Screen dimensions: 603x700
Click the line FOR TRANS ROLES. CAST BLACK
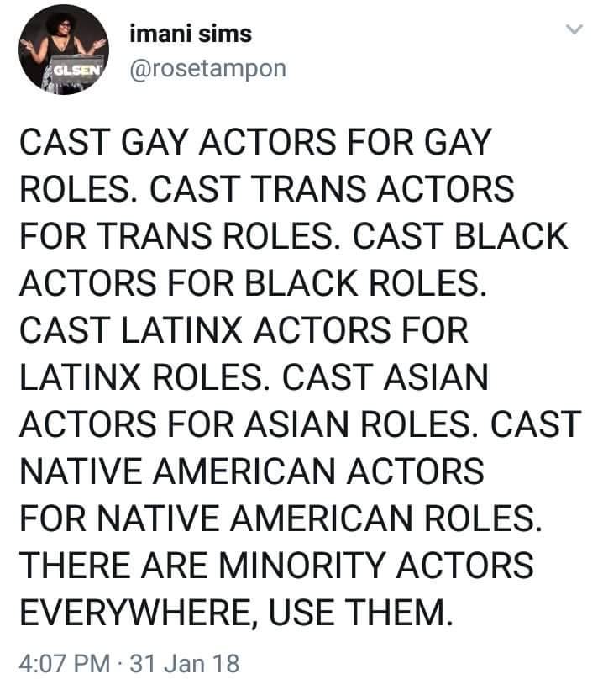[294, 235]
